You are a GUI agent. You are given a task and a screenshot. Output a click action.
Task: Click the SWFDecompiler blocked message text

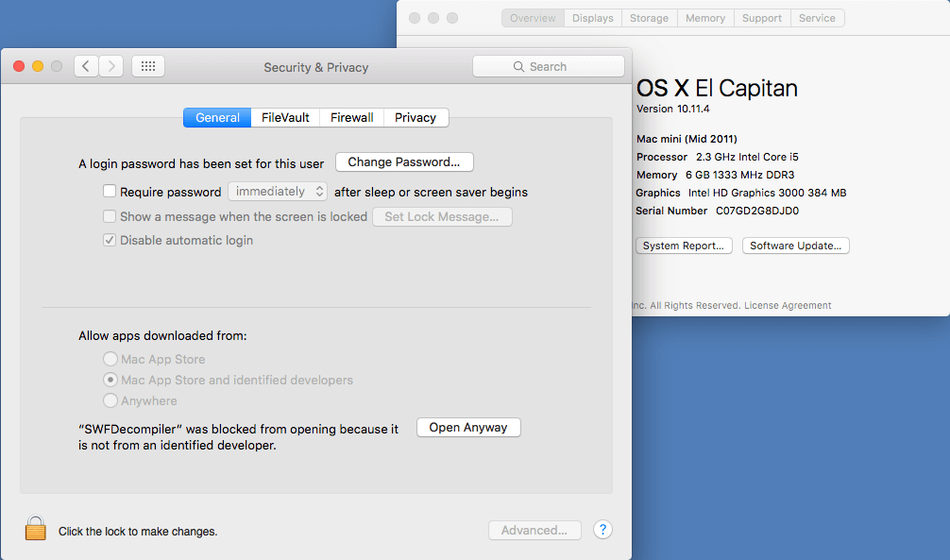239,437
